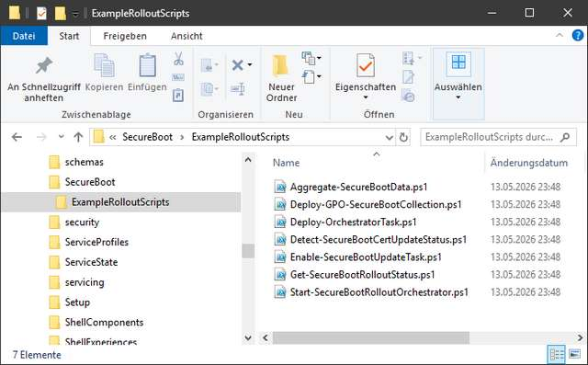The height and width of the screenshot is (365, 588).
Task: Select Detect-SecureBootCertUpdateStatus.ps1 file
Action: 378,239
